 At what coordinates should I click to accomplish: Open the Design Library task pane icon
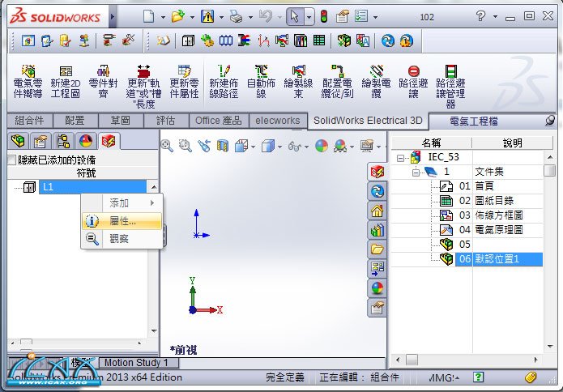coord(377,230)
